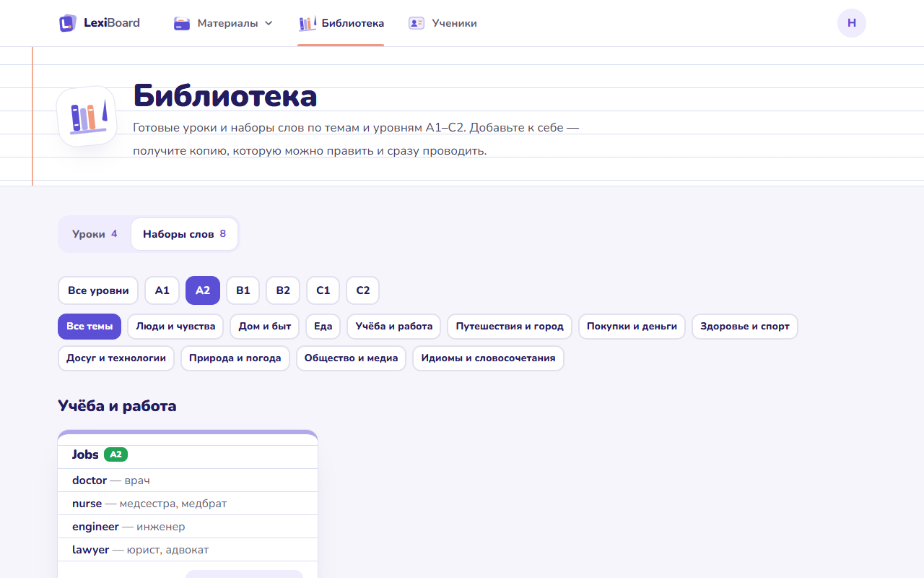Click the "engineer — инженер" row
Viewport: 924px width, 578px height.
(x=188, y=527)
